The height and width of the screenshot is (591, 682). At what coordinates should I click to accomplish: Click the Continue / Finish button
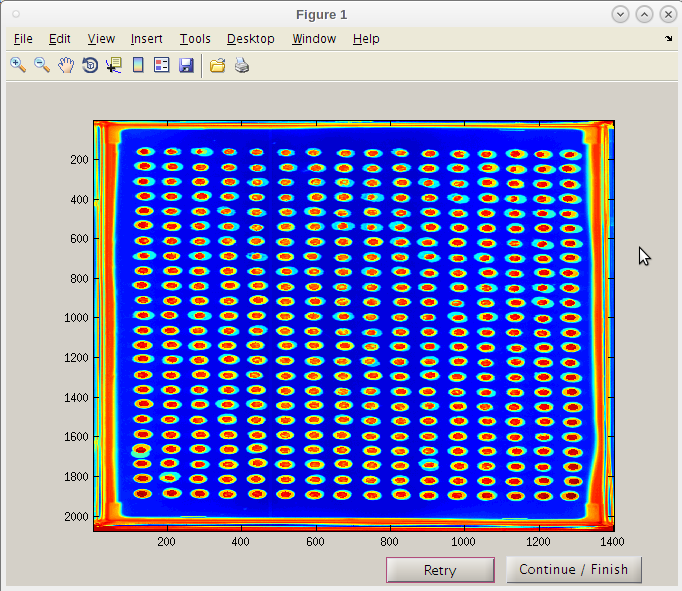(x=574, y=570)
